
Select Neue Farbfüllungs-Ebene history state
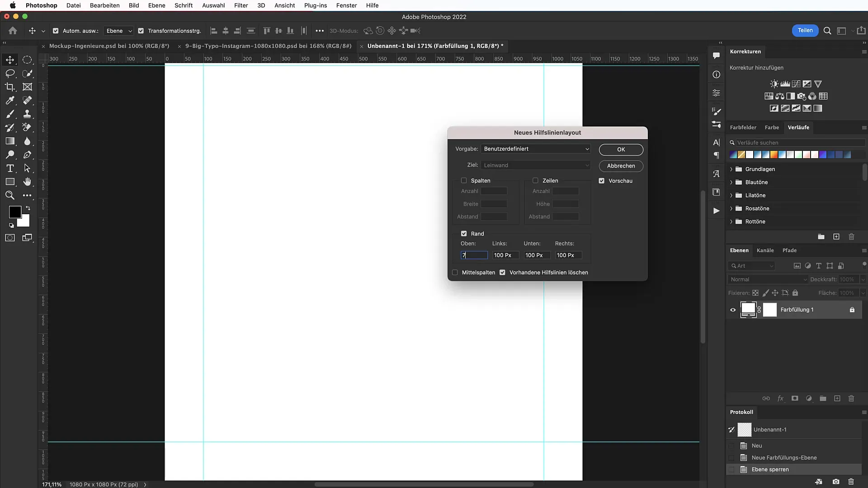784,458
